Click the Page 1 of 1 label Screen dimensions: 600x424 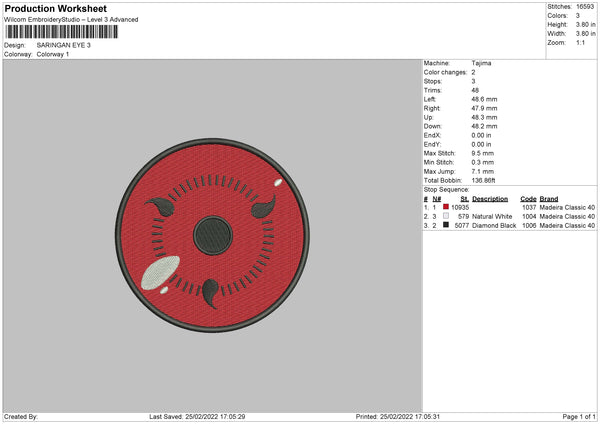click(579, 416)
